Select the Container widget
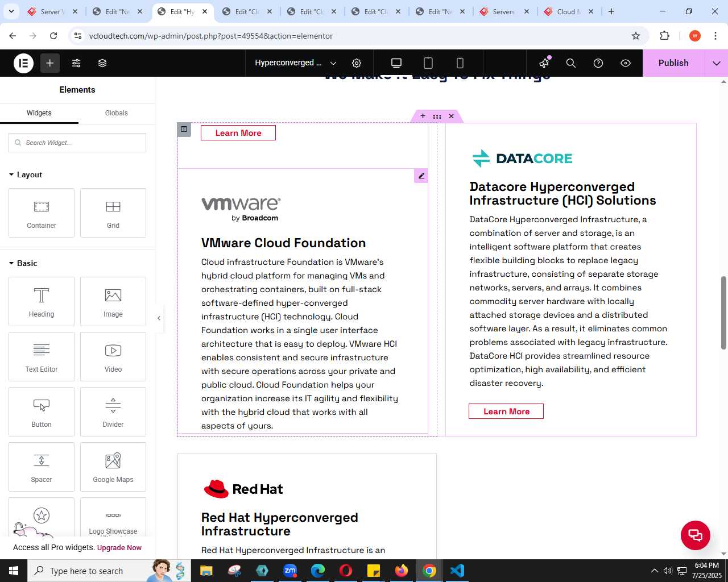 point(42,213)
